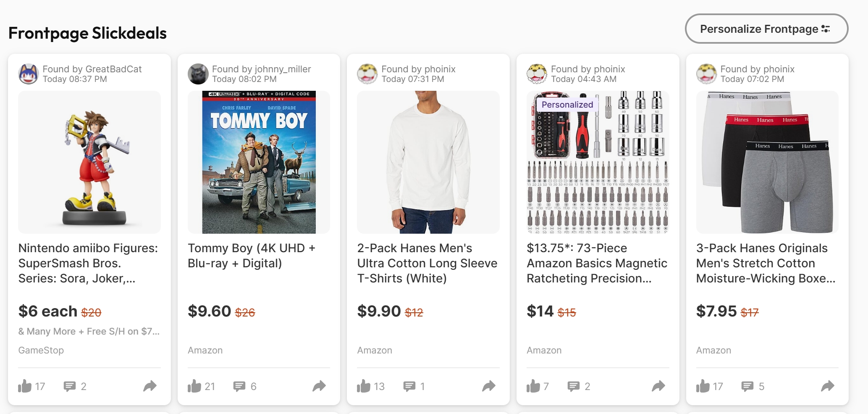Select the Sora amiibo figure image
Viewport: 868px width, 414px height.
(89, 162)
